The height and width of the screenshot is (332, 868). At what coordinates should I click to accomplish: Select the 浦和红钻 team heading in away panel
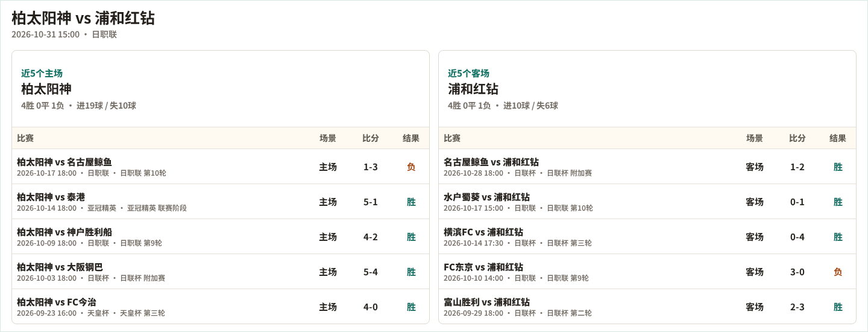click(473, 89)
